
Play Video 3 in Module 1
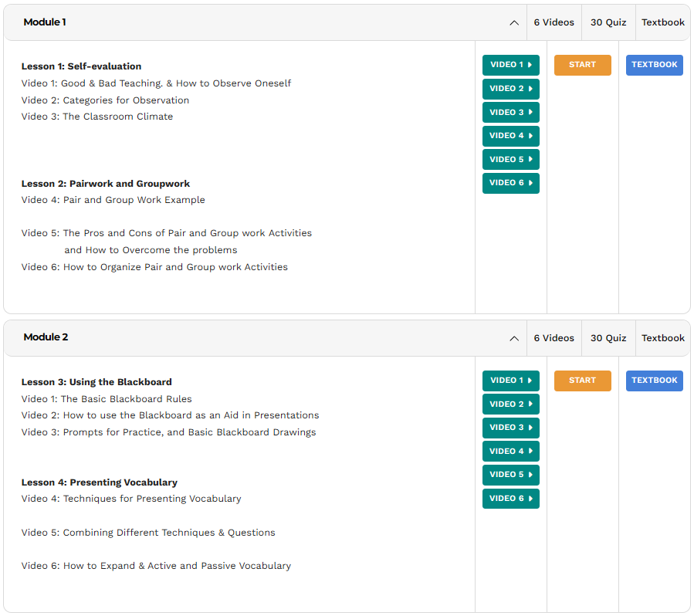click(x=510, y=113)
